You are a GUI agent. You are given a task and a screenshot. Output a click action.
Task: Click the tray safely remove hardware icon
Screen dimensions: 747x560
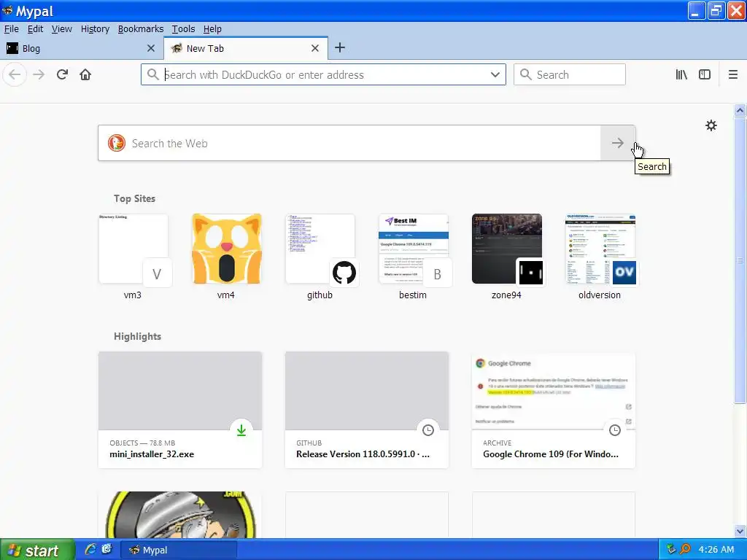[671, 550]
